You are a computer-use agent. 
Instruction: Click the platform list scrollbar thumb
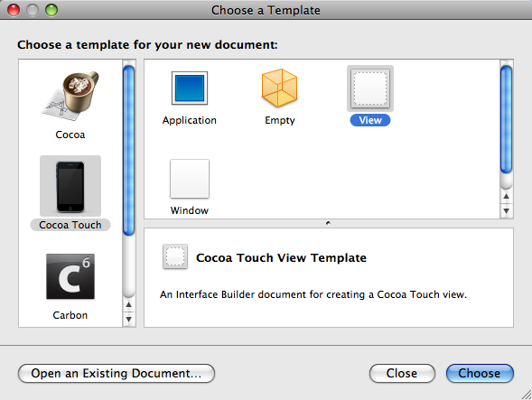pyautogui.click(x=128, y=151)
